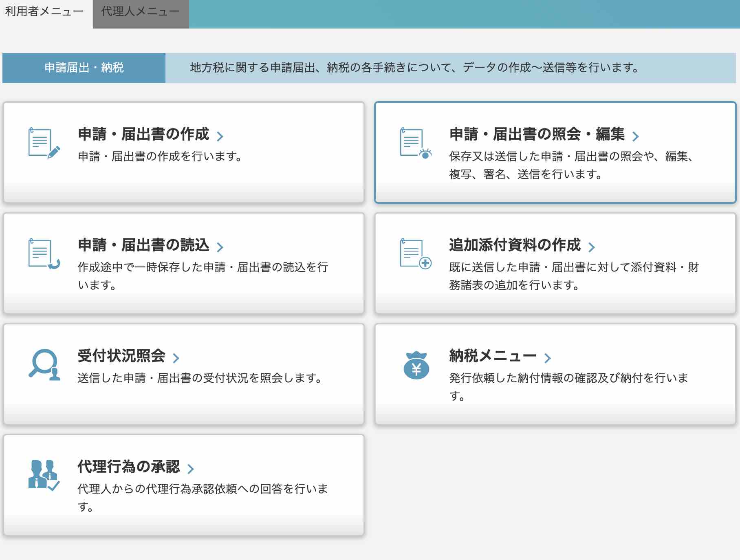Switch to the 代理人メニュー tab
740x560 pixels.
pyautogui.click(x=141, y=12)
